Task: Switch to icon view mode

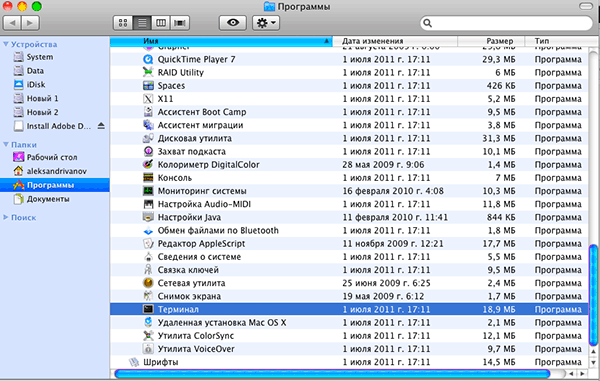Action: click(123, 23)
